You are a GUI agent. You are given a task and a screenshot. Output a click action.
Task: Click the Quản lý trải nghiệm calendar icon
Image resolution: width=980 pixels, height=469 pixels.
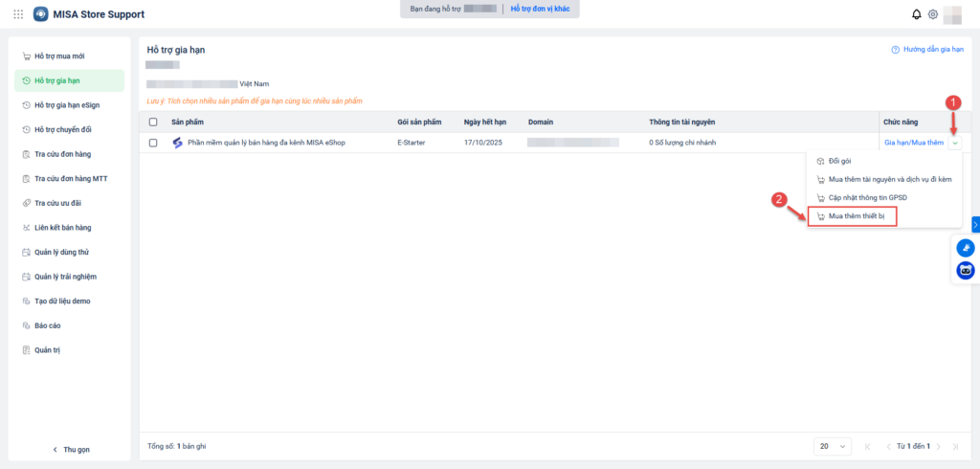click(26, 277)
